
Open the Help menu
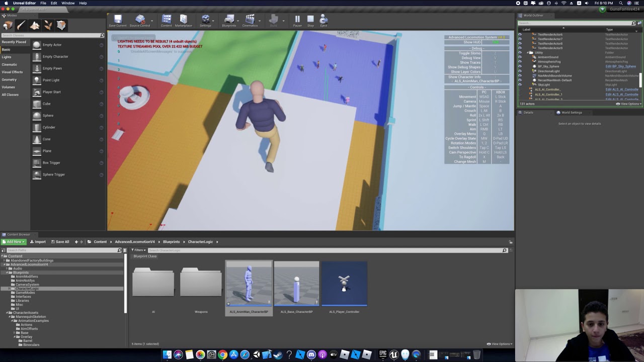click(83, 3)
